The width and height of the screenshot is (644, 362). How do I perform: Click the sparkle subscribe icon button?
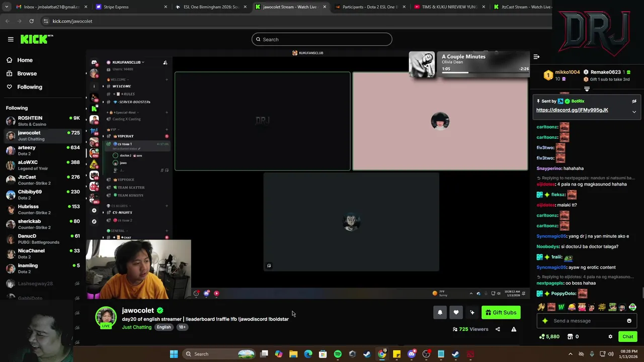(x=472, y=313)
